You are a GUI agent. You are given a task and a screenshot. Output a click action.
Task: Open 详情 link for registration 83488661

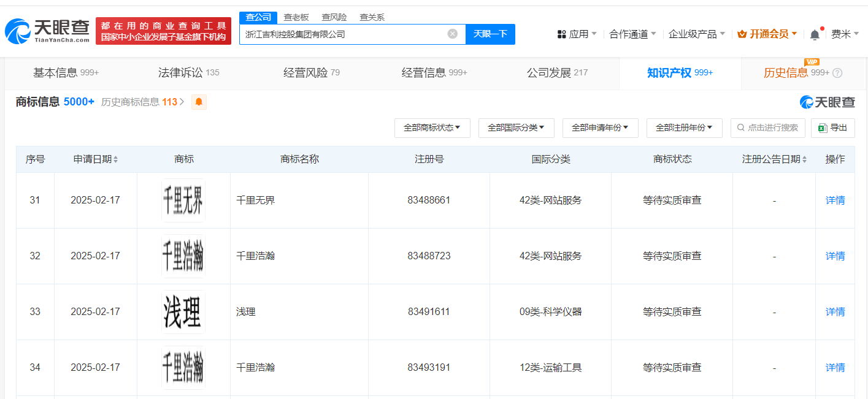pyautogui.click(x=835, y=200)
